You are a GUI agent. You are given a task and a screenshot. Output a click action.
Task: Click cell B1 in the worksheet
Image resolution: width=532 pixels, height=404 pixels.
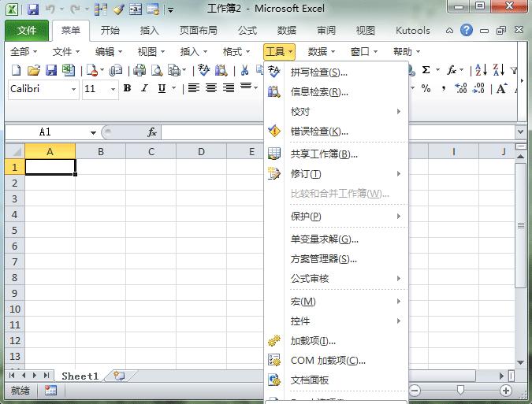(x=101, y=167)
